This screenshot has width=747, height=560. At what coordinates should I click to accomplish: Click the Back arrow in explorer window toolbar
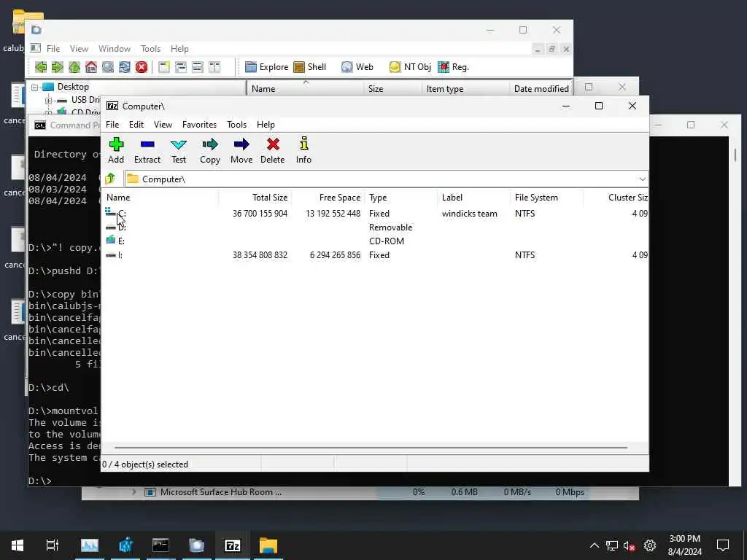pos(41,67)
